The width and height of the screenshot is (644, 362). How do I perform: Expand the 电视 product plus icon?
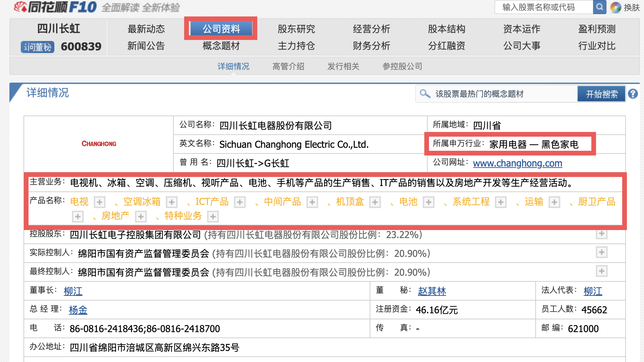tap(99, 202)
